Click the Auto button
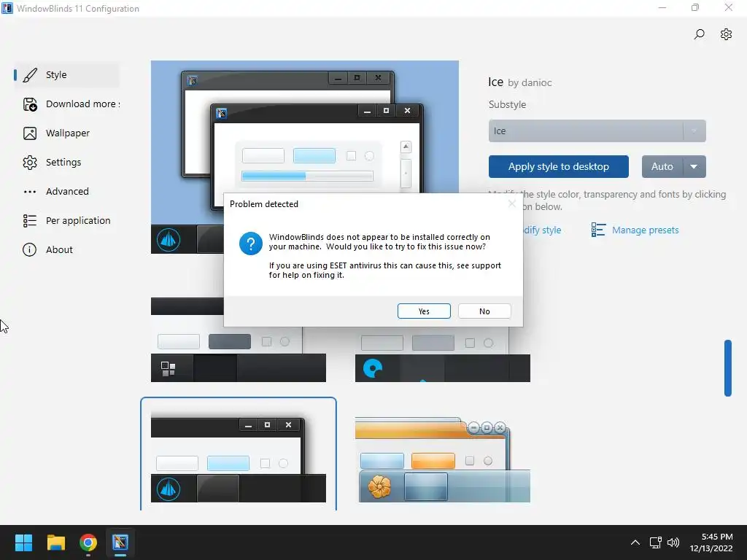Screen dimensions: 747x560 tap(662, 167)
